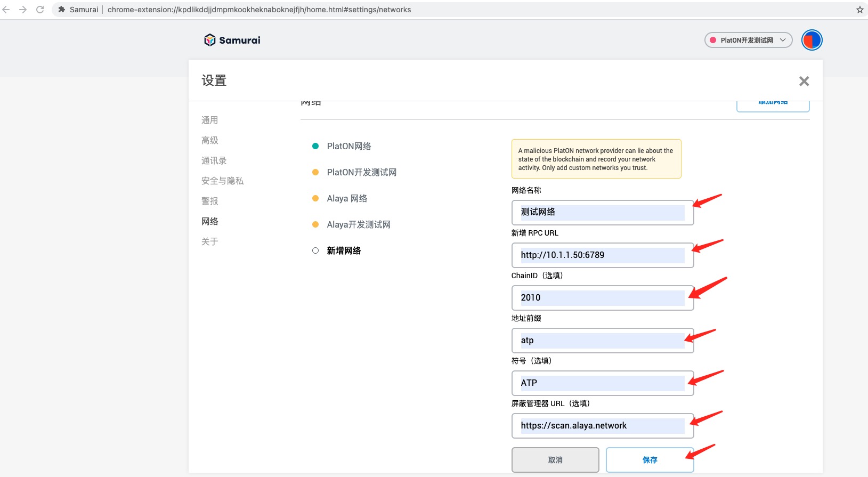Image resolution: width=868 pixels, height=477 pixels.
Task: Click the extension puzzle icon in address bar
Action: [62, 10]
